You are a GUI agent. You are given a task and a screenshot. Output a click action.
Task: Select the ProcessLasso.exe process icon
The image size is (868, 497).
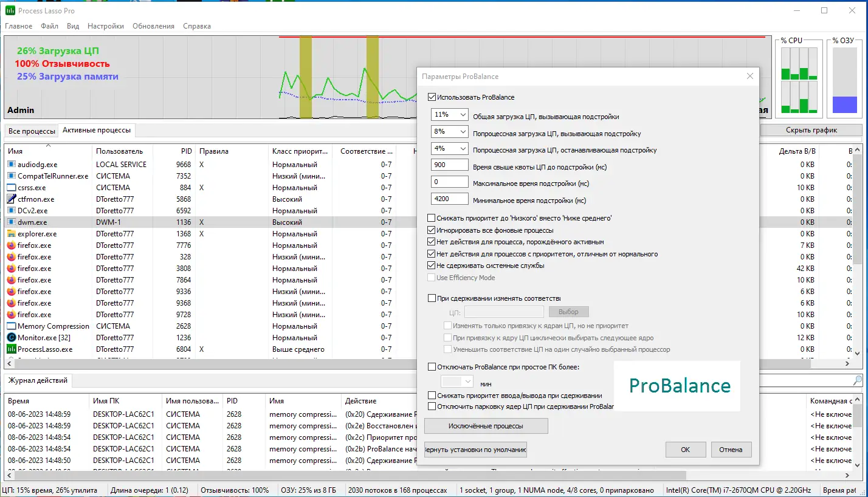point(11,349)
